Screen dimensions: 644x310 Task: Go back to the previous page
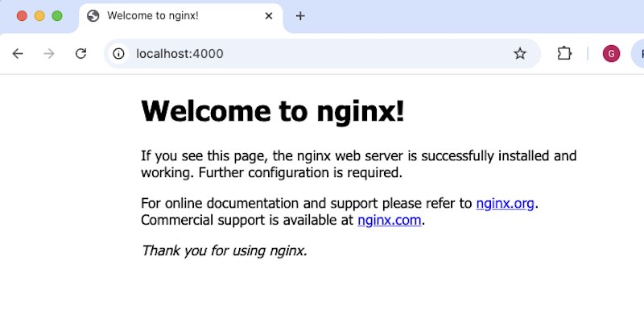point(18,53)
